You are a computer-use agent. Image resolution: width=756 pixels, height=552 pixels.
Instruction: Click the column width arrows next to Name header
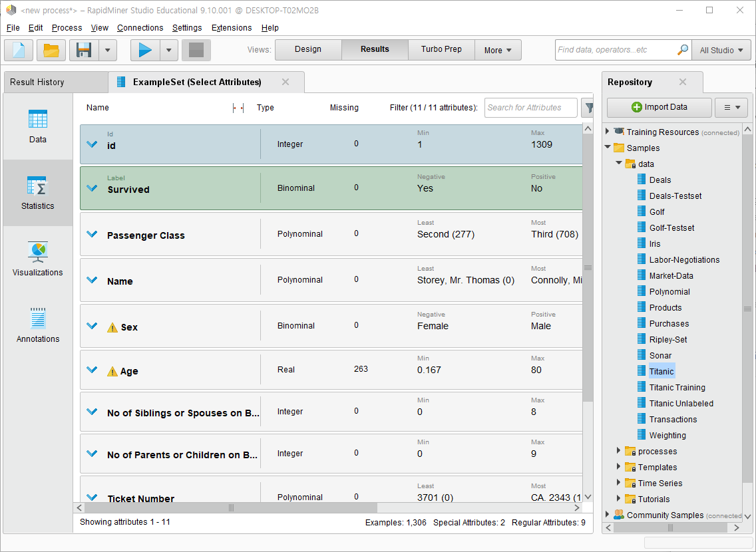click(x=238, y=108)
